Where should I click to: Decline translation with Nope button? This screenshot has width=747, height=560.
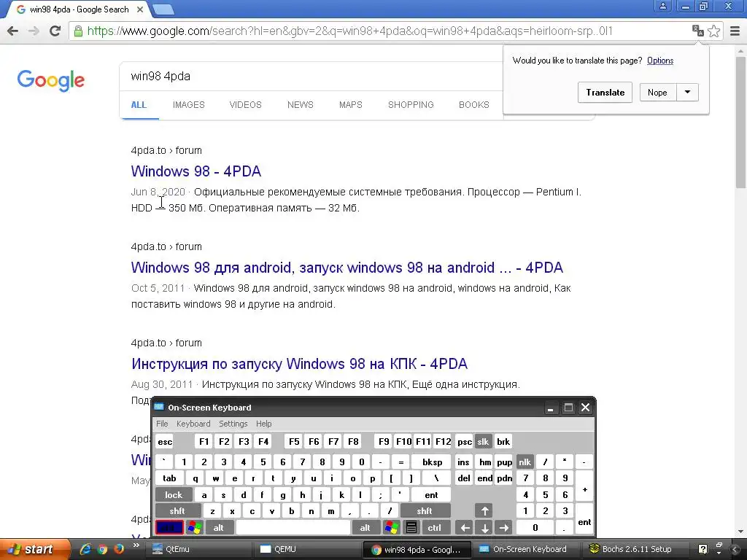click(657, 93)
